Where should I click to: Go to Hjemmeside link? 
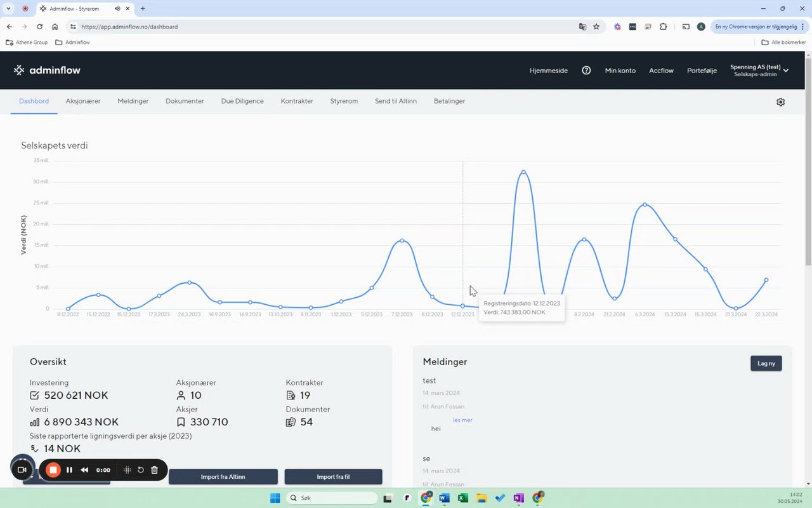coord(549,70)
